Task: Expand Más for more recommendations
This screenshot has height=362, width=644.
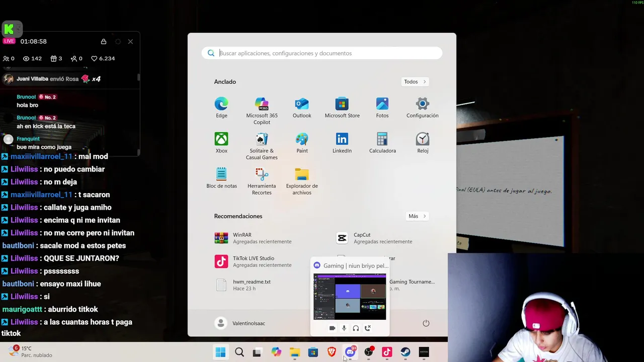Action: [x=418, y=216]
